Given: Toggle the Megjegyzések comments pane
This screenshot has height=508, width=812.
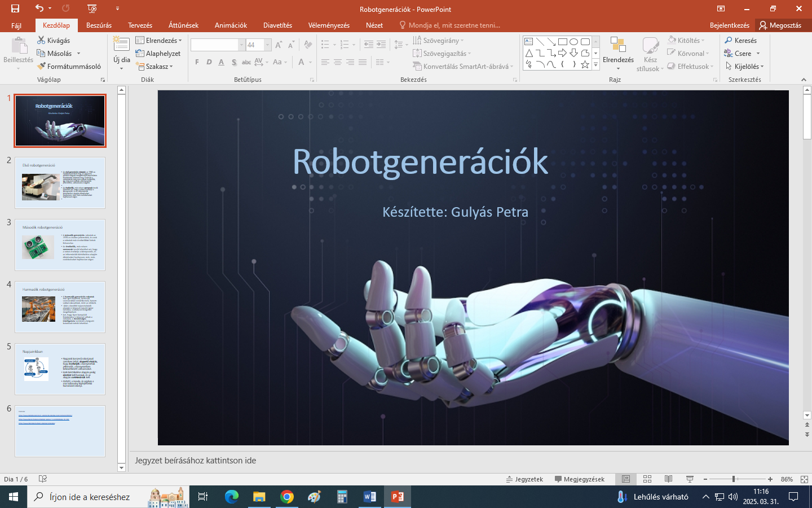Looking at the screenshot, I should click(x=579, y=479).
